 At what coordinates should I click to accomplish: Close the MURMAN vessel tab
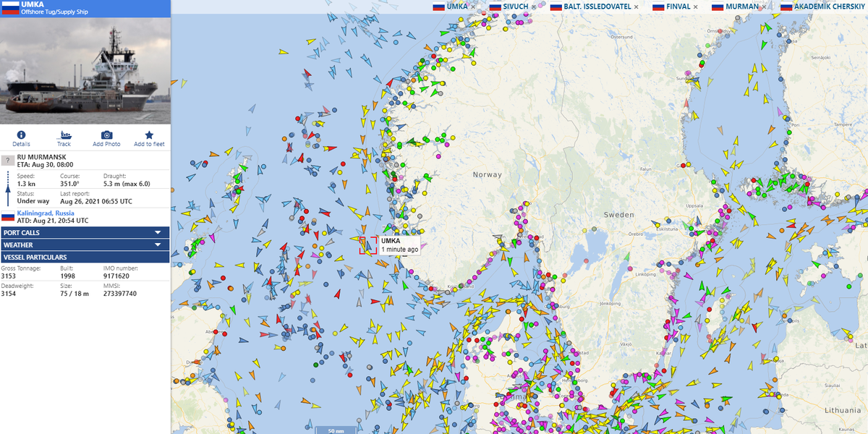click(765, 7)
